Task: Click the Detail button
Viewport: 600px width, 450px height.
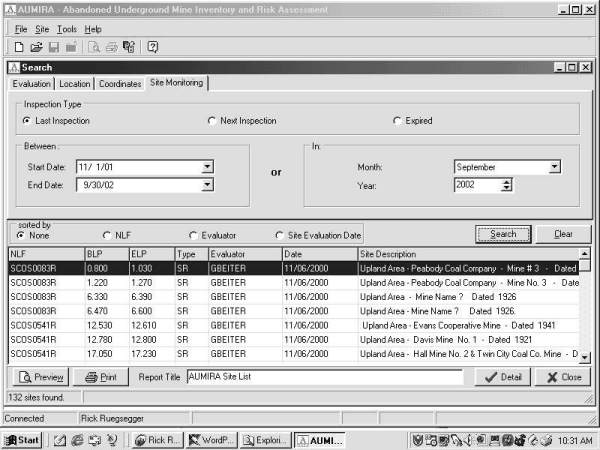Action: pos(501,377)
